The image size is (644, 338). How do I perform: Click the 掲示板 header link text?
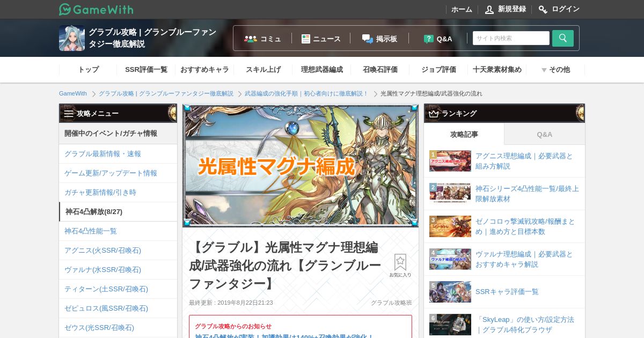click(x=386, y=39)
